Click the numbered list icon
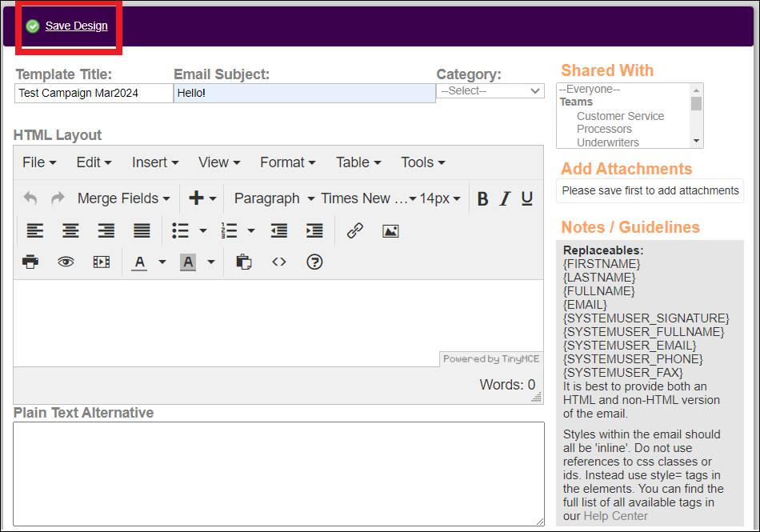Viewport: 760px width, 532px height. pyautogui.click(x=229, y=230)
